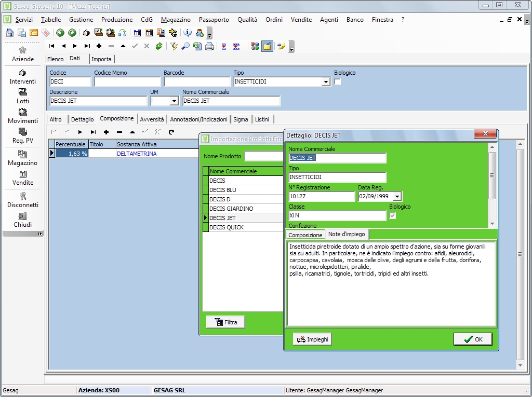
Task: Toggle the Biologico checkbox in main form
Action: click(338, 81)
